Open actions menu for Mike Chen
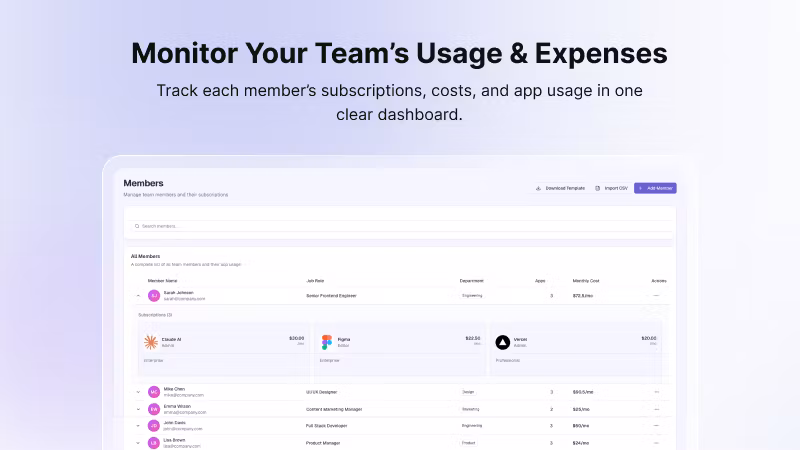The height and width of the screenshot is (450, 800). click(x=657, y=392)
